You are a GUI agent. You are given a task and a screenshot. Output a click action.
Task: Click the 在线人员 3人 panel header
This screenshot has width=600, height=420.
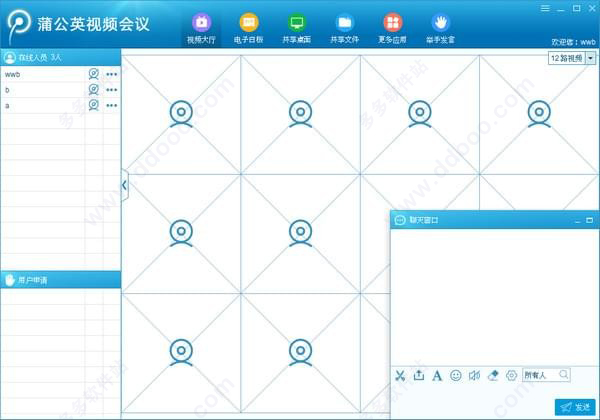pyautogui.click(x=61, y=57)
